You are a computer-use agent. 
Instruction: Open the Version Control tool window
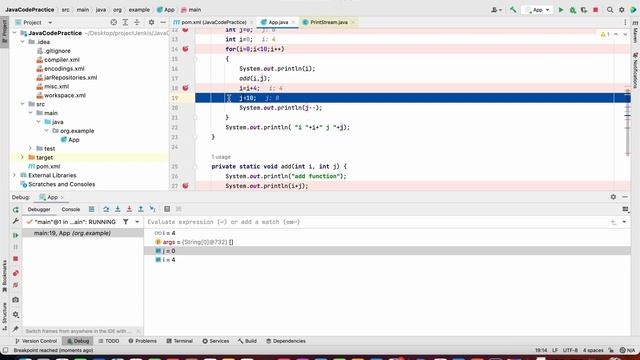point(36,341)
